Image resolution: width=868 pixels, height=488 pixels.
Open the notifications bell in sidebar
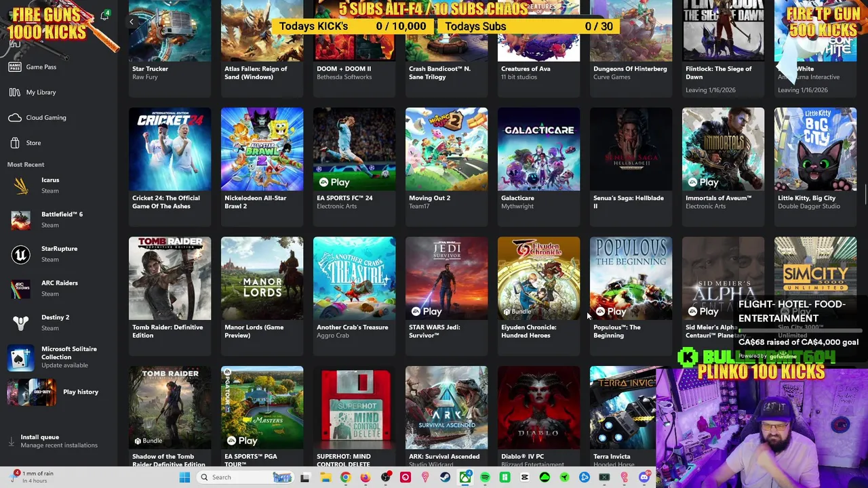(x=104, y=16)
